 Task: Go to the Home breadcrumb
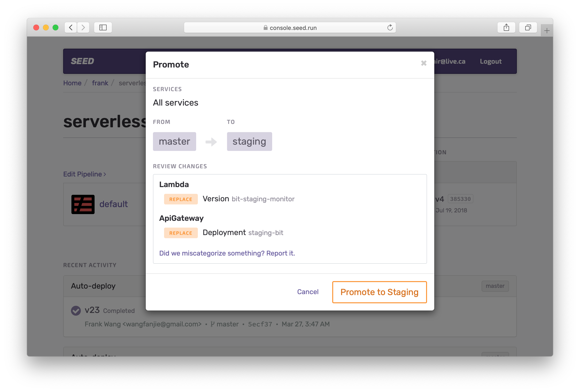(x=72, y=83)
